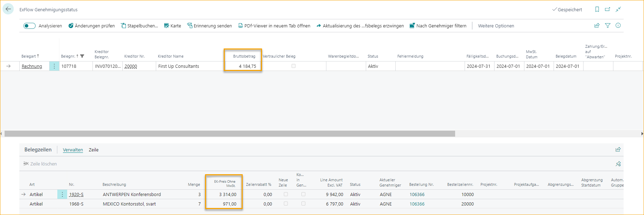Open the filter pane funnel icon

[x=607, y=26]
